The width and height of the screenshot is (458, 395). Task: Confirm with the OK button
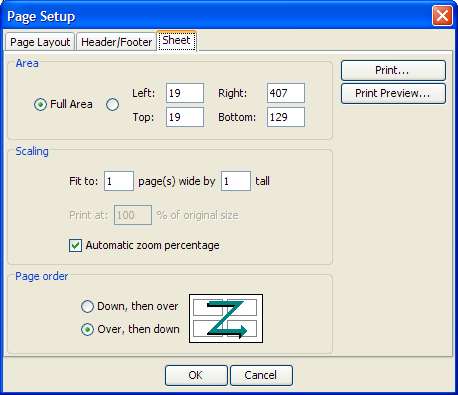pyautogui.click(x=196, y=375)
